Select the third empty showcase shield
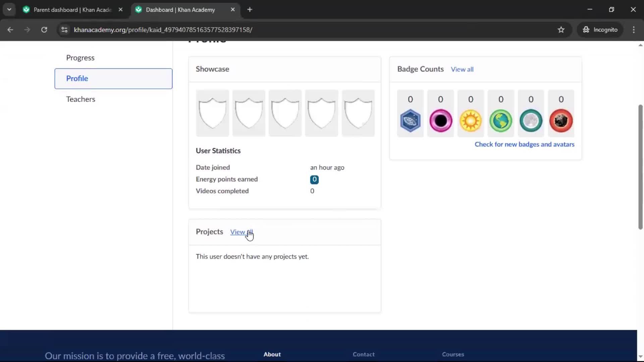The image size is (644, 362). 285,113
